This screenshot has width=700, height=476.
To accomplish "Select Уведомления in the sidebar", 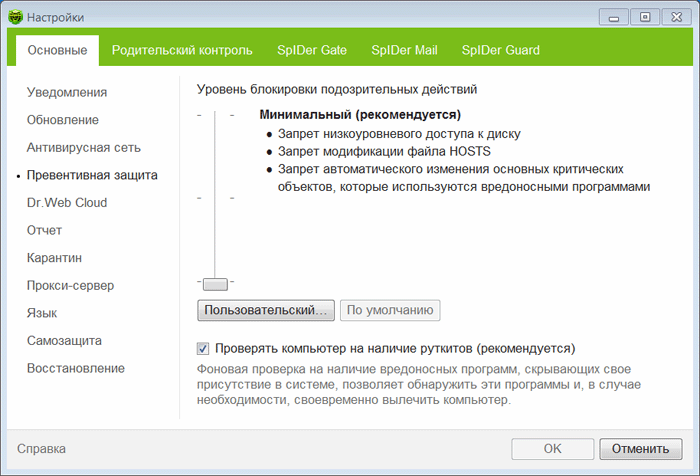I will click(x=67, y=92).
